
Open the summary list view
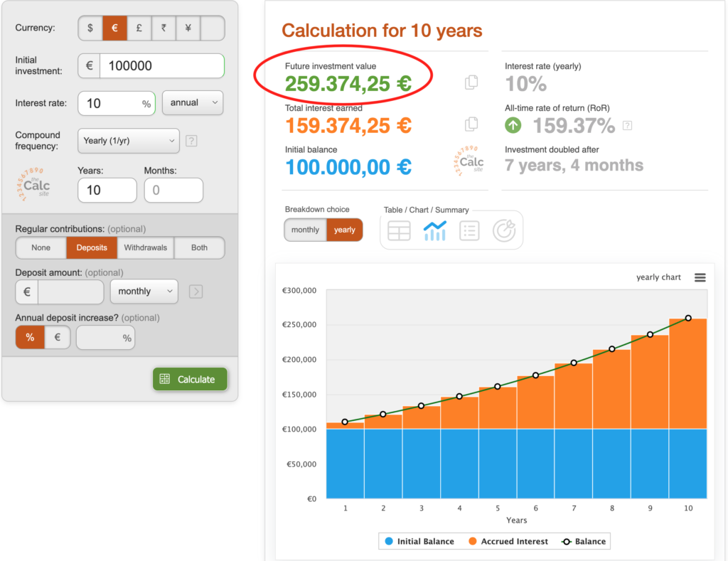point(469,231)
